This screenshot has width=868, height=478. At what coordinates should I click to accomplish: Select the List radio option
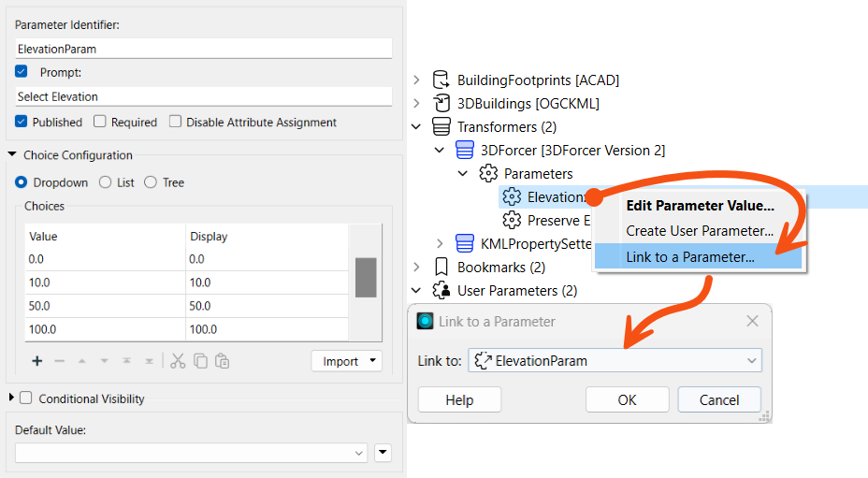coord(105,182)
